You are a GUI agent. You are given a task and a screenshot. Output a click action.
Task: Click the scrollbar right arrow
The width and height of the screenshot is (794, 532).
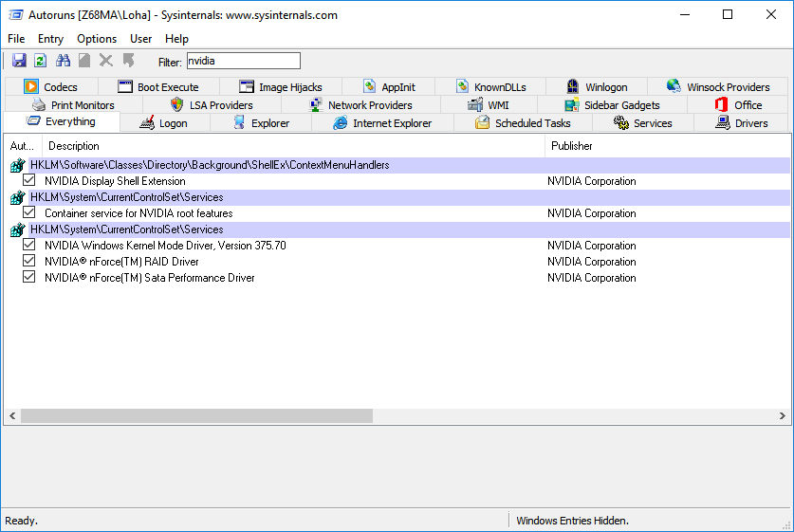point(783,416)
